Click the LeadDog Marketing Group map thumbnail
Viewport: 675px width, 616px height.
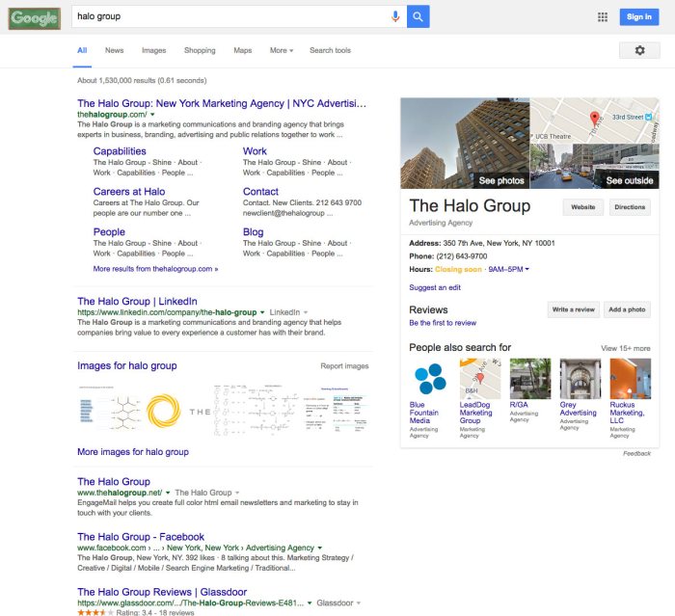(x=480, y=379)
